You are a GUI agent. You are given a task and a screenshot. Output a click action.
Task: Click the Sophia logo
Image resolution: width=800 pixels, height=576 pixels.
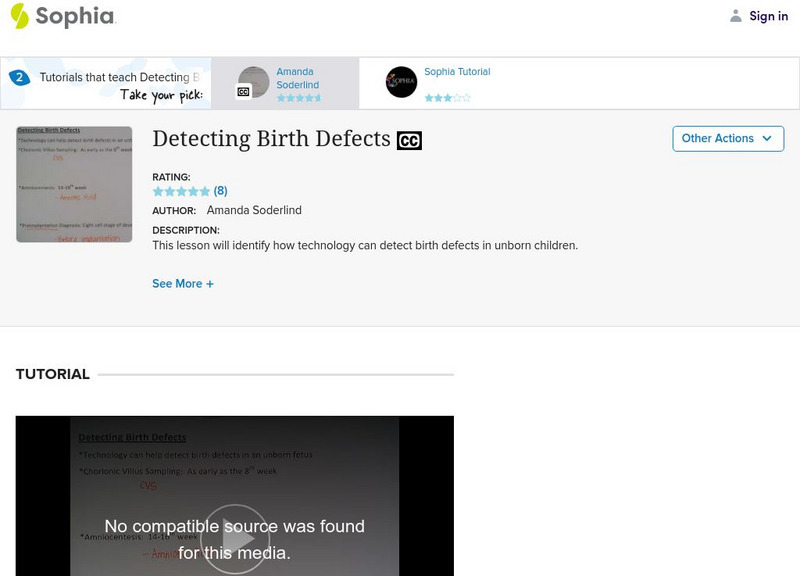click(63, 16)
